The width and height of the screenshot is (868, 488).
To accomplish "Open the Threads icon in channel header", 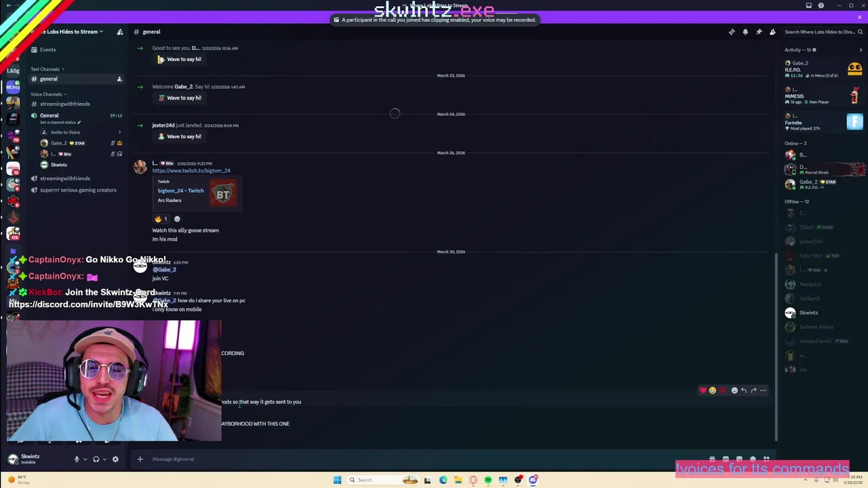I will (732, 32).
